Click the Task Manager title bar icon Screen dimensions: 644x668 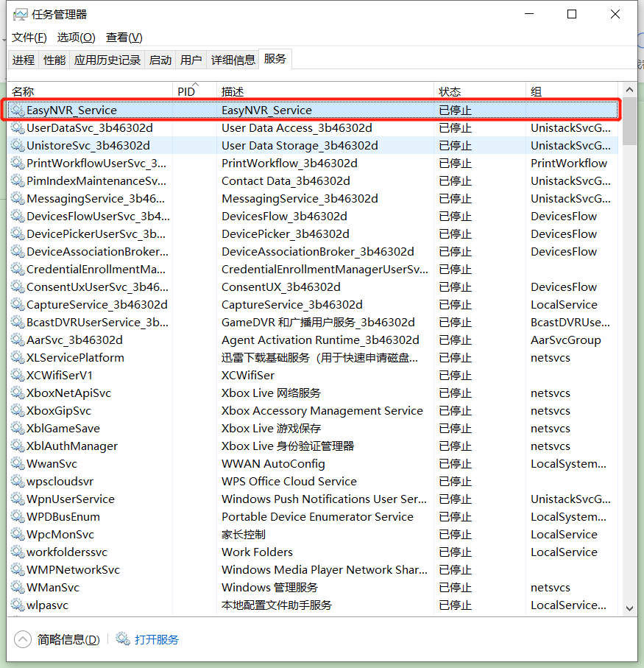pos(20,15)
